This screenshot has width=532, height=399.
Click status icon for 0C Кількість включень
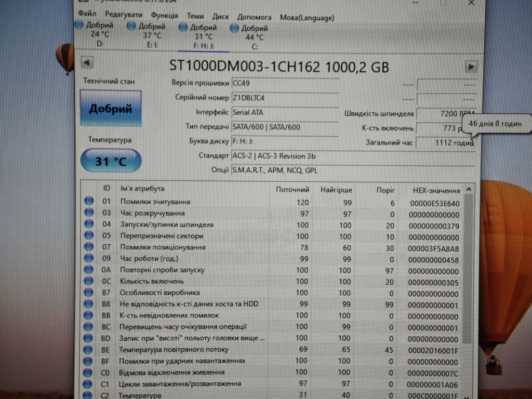[88, 281]
